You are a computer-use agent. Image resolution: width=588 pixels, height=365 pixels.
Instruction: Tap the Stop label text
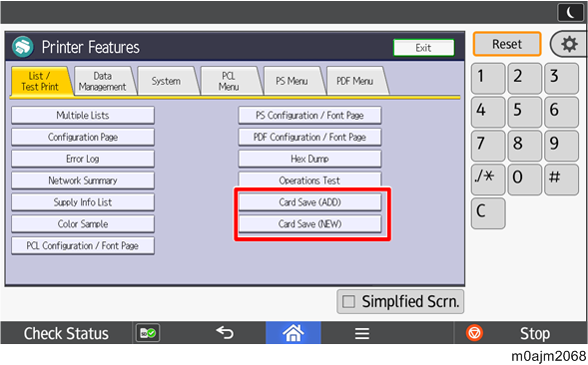(x=535, y=333)
